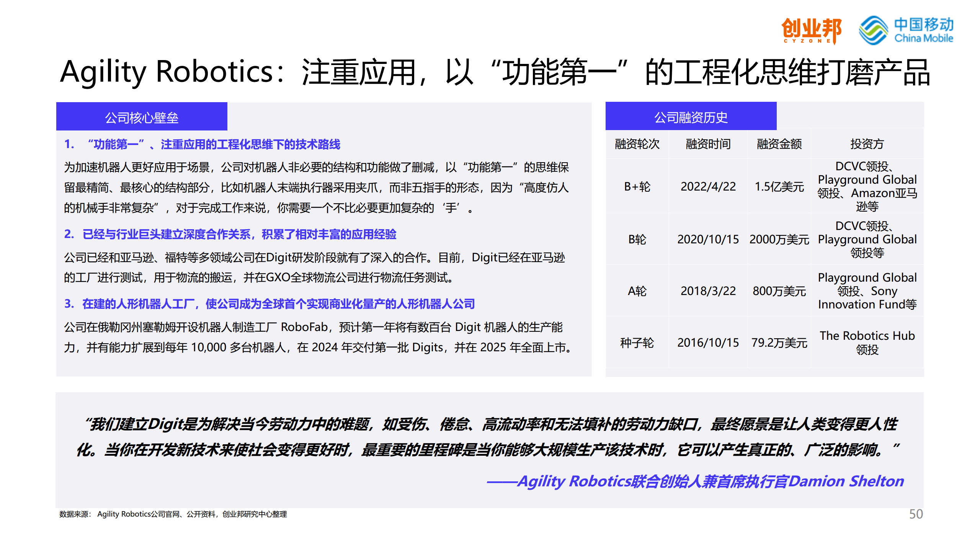
Task: Click the 融资金额 column header
Action: pyautogui.click(x=779, y=144)
